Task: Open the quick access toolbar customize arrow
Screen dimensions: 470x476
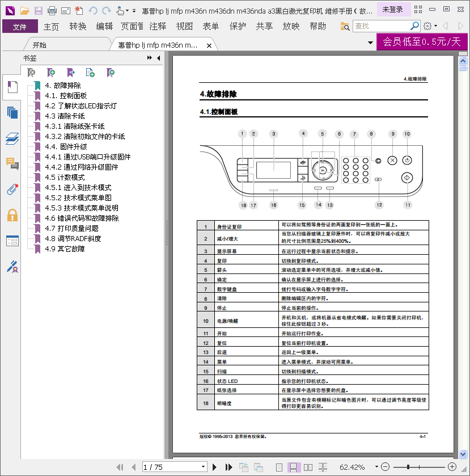Action: pyautogui.click(x=134, y=11)
